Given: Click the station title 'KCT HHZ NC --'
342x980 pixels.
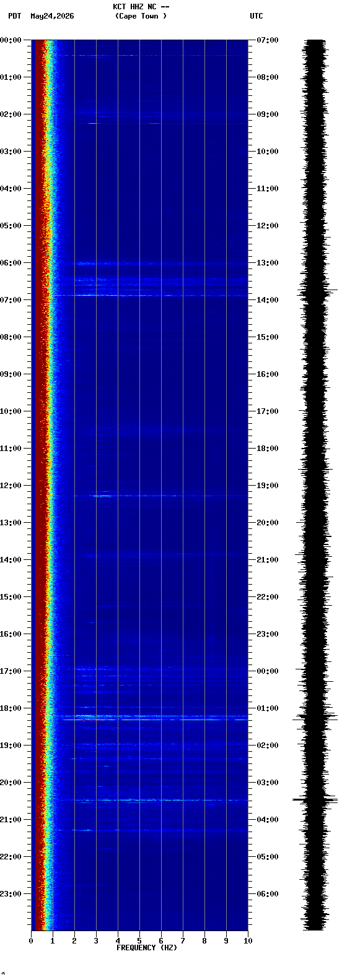Looking at the screenshot, I should [x=141, y=7].
